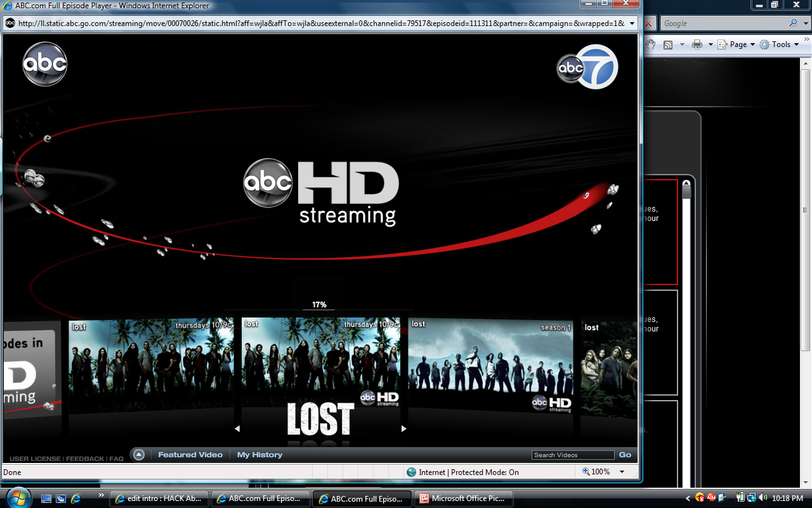Switch to the Microsoft Office Picture Manager taskbar button
The width and height of the screenshot is (812, 508).
pos(464,498)
